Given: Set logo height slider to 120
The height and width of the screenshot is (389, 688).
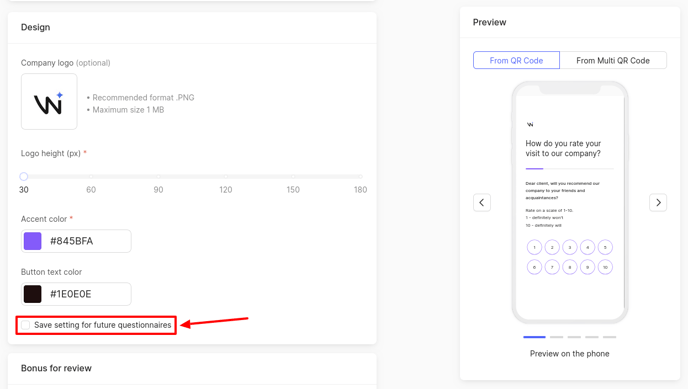Looking at the screenshot, I should coord(226,176).
